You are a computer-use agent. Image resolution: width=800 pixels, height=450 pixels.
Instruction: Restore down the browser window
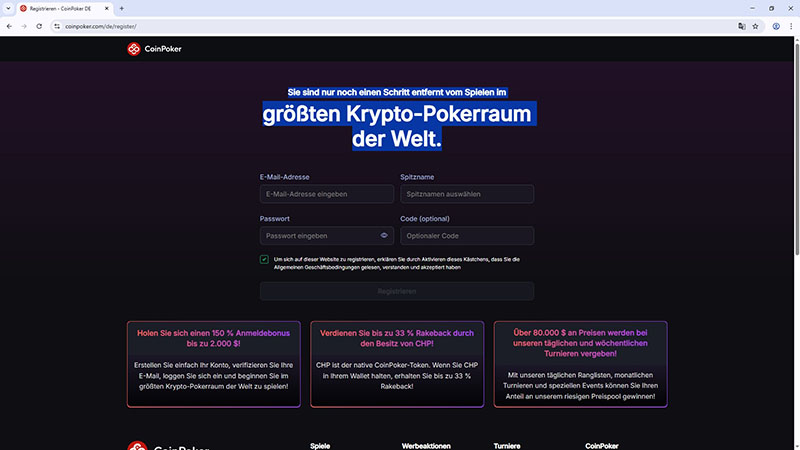[771, 8]
